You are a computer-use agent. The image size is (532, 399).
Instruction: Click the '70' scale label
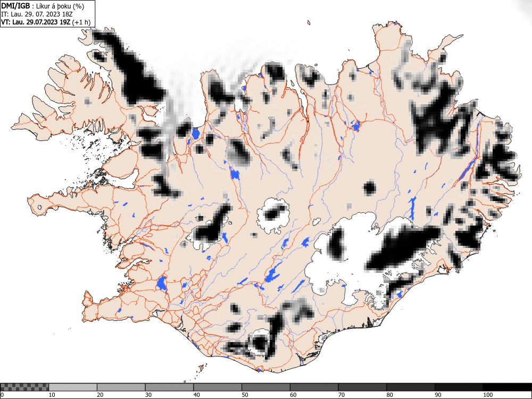(x=342, y=395)
